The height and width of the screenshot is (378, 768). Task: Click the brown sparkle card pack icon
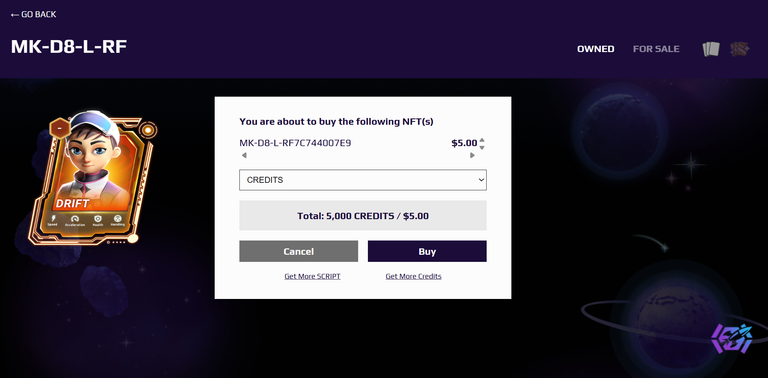tap(740, 49)
